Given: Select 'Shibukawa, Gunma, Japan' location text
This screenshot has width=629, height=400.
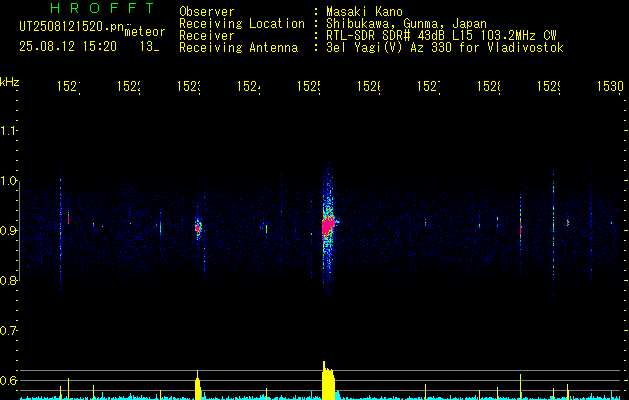Looking at the screenshot, I should [406, 24].
